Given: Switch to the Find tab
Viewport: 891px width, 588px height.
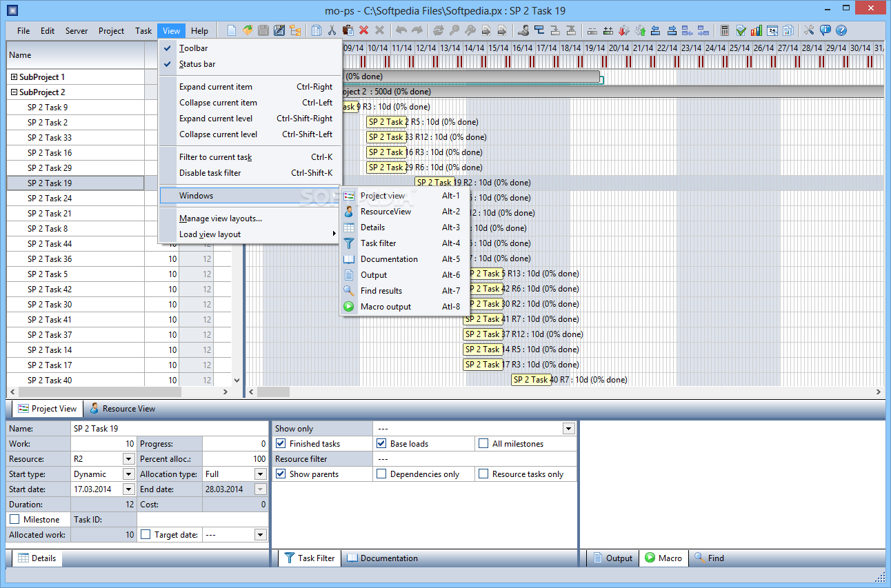Looking at the screenshot, I should point(709,558).
